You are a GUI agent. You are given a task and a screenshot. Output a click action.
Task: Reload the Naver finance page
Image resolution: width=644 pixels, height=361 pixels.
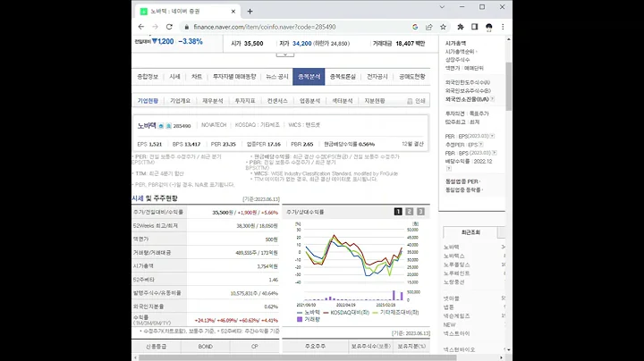pyautogui.click(x=169, y=27)
